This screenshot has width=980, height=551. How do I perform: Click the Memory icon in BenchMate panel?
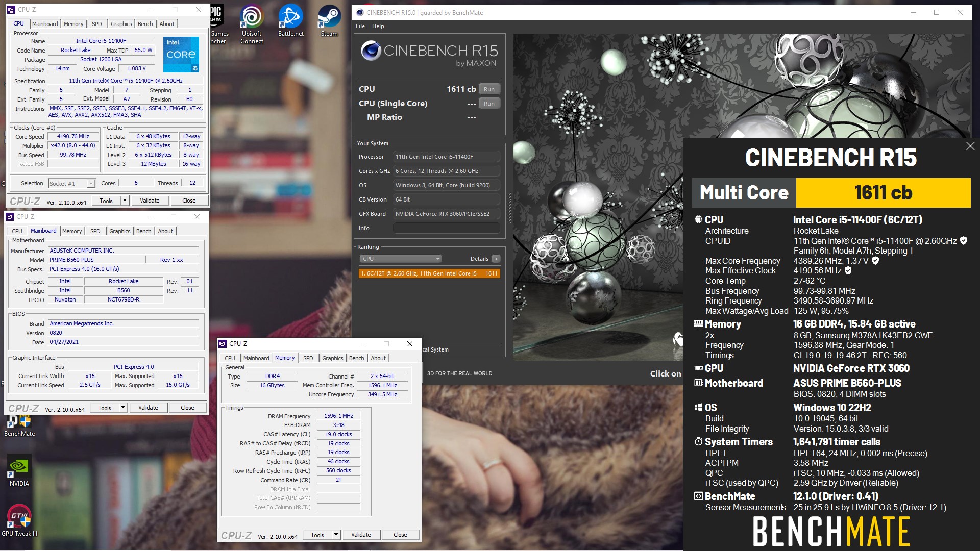(698, 323)
